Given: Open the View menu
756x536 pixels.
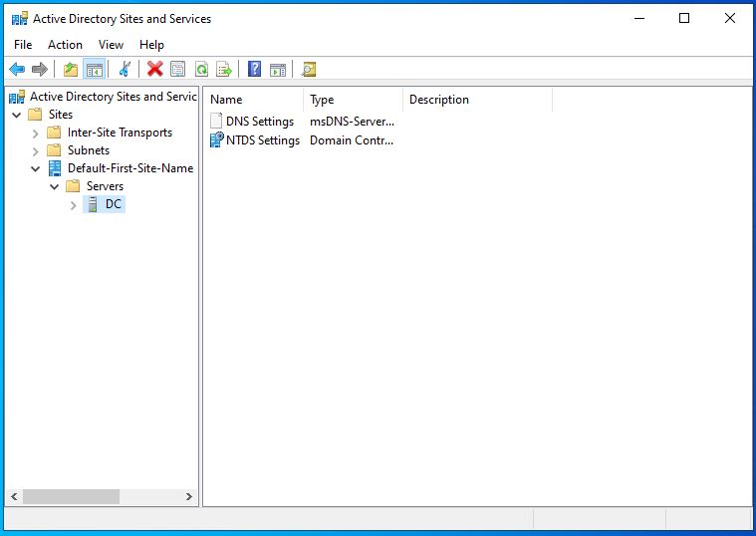Looking at the screenshot, I should click(x=111, y=45).
